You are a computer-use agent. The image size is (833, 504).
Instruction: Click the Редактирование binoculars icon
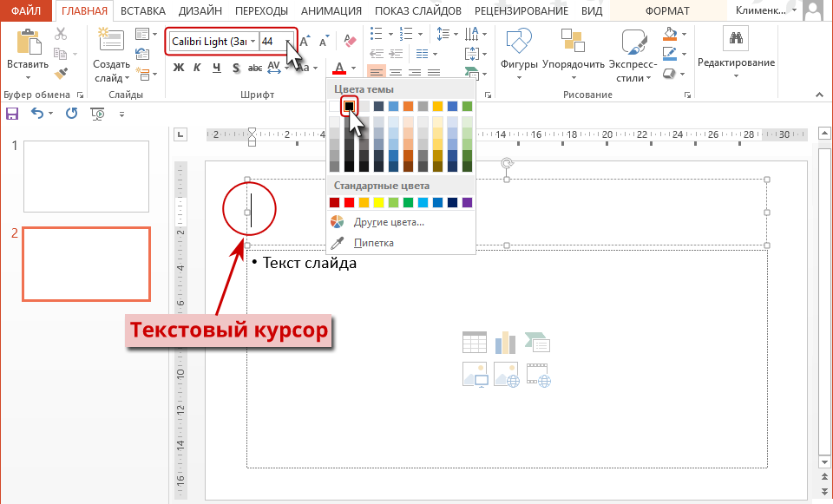click(737, 37)
